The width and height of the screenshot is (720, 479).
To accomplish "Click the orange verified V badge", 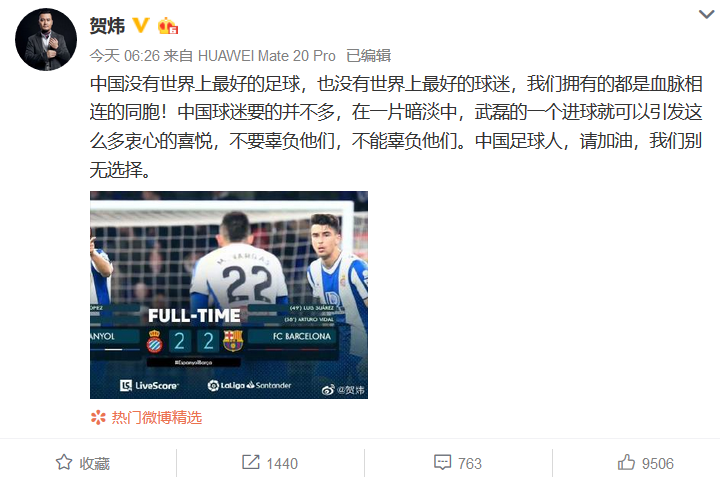I will [x=141, y=25].
